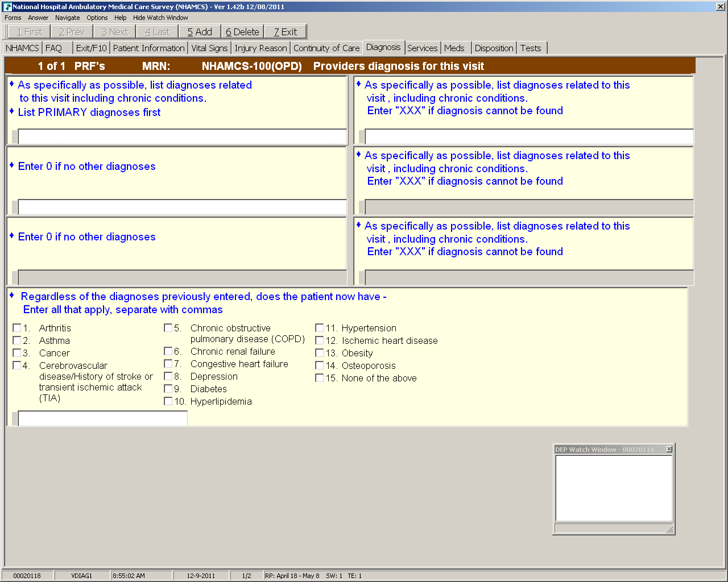Open the Answer menu
This screenshot has width=728, height=582.
click(38, 18)
